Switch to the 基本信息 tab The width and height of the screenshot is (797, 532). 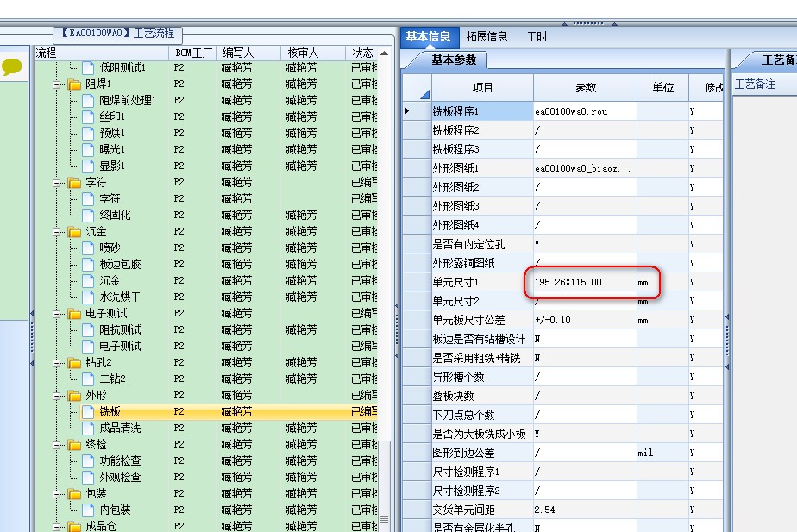click(429, 36)
